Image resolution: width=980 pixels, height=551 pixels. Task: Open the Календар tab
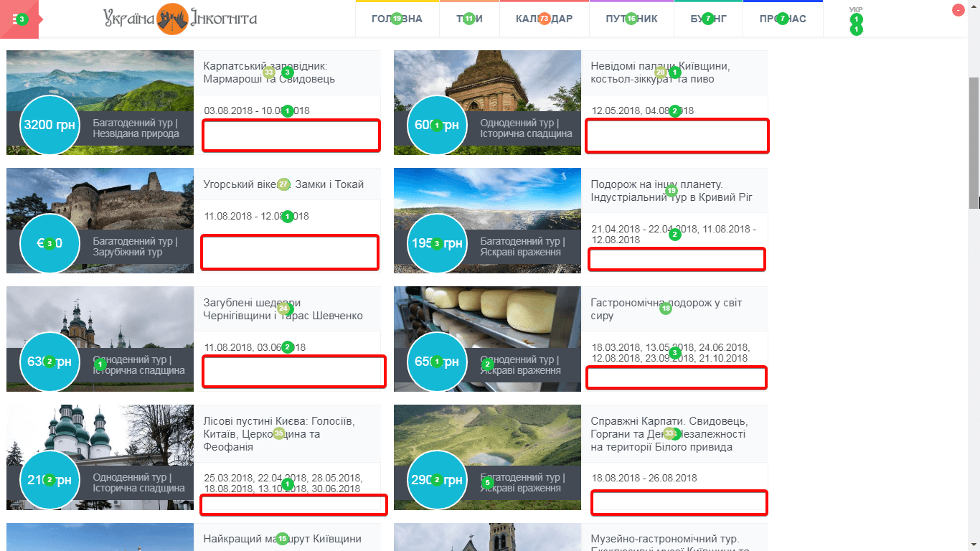click(544, 19)
